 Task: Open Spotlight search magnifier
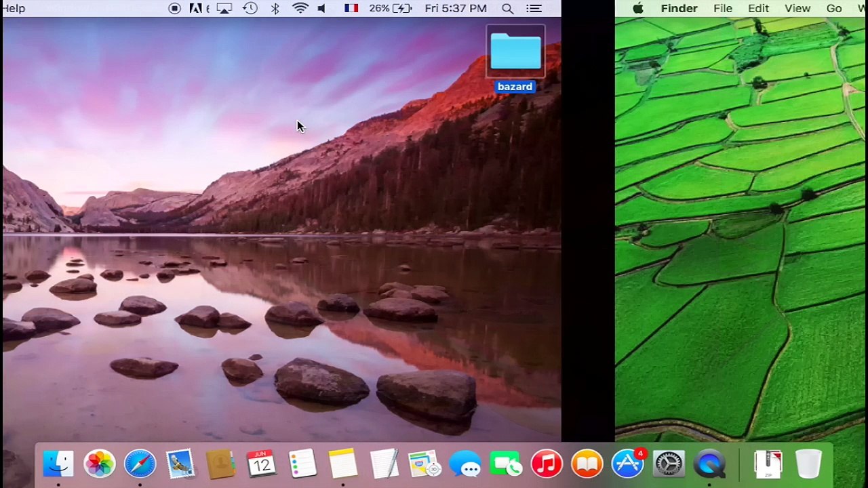click(x=507, y=8)
